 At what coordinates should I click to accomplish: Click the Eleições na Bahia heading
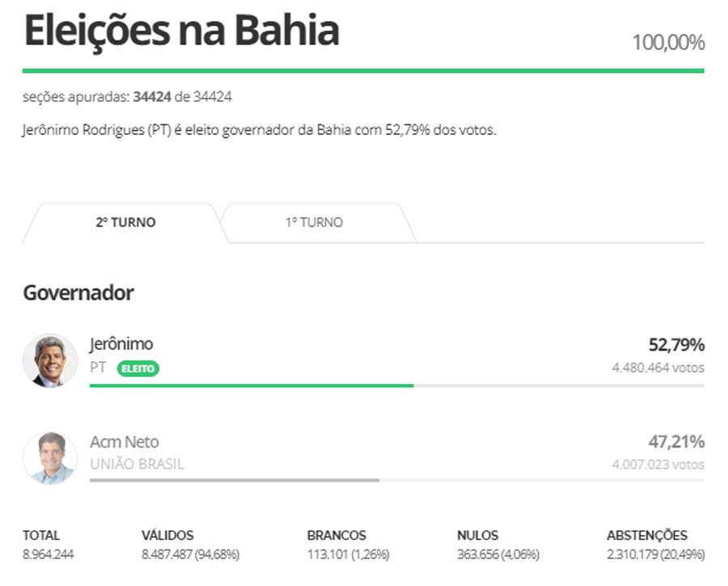click(180, 31)
